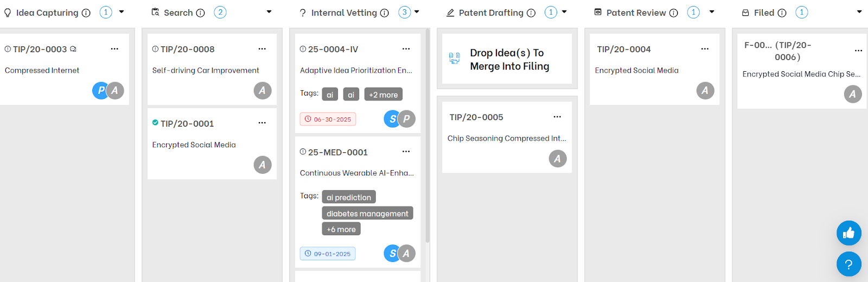The image size is (868, 282).
Task: Open the three-dot menu on TIP/20-0005 card
Action: (x=557, y=117)
